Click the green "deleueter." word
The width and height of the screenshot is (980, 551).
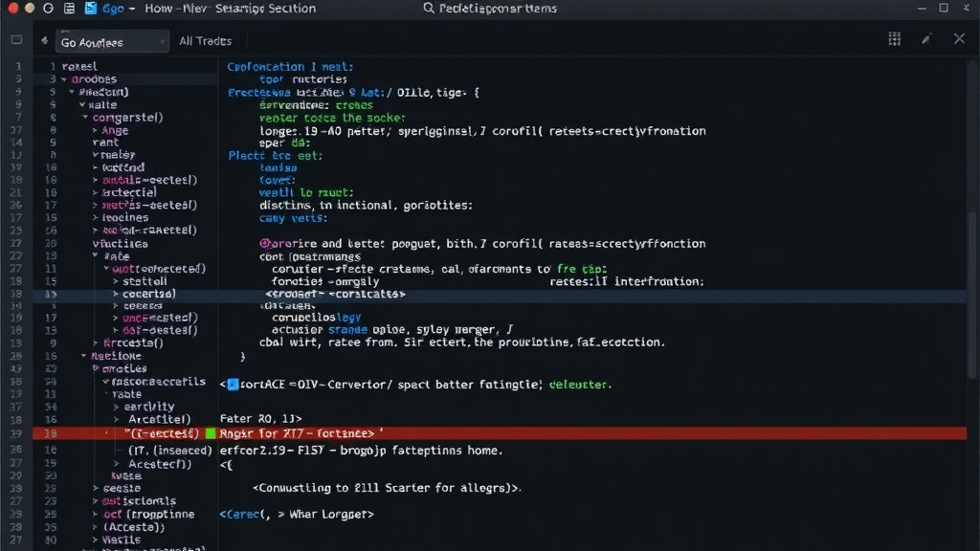[x=580, y=385]
